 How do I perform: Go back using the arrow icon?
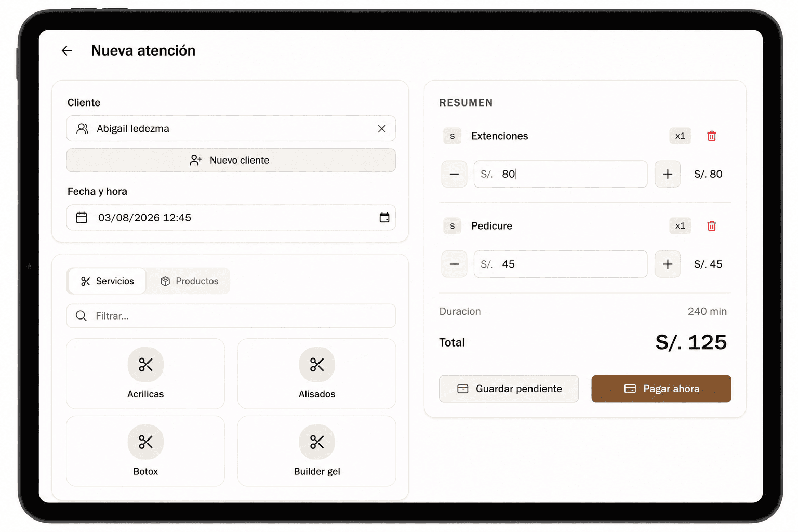tap(67, 50)
